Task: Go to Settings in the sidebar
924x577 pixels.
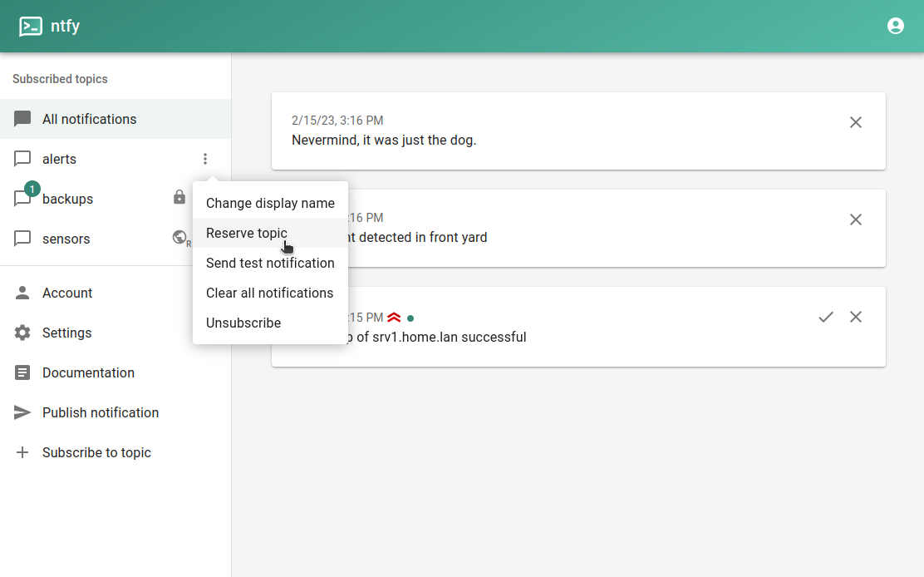Action: point(66,333)
